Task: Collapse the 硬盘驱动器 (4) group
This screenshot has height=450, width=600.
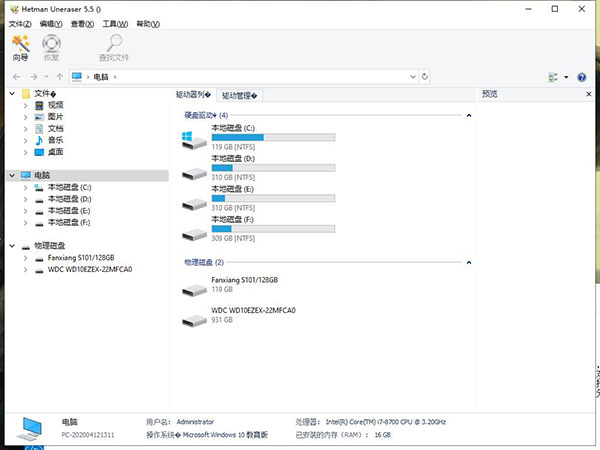Action: tap(469, 115)
